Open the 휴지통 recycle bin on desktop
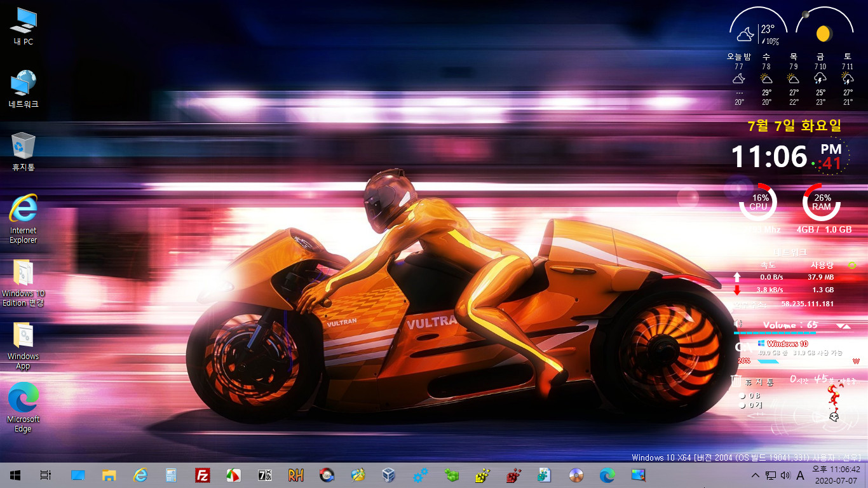This screenshot has width=868, height=488. pos(24,152)
